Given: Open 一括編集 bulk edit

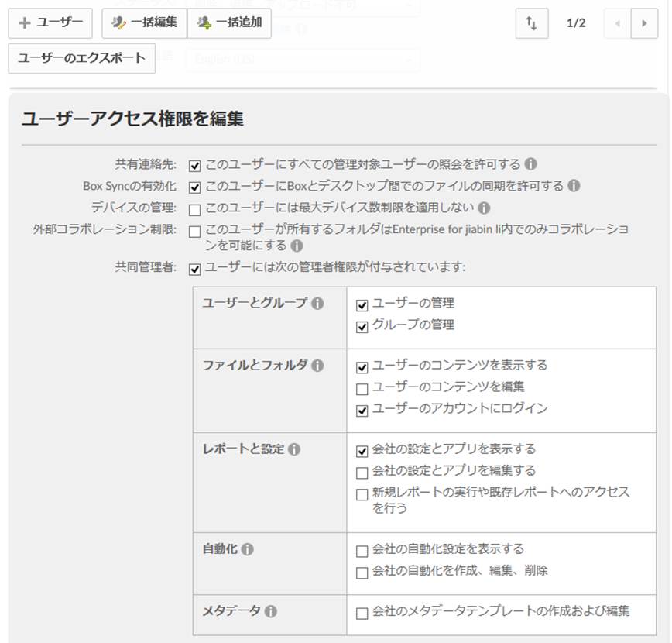Looking at the screenshot, I should click(145, 22).
